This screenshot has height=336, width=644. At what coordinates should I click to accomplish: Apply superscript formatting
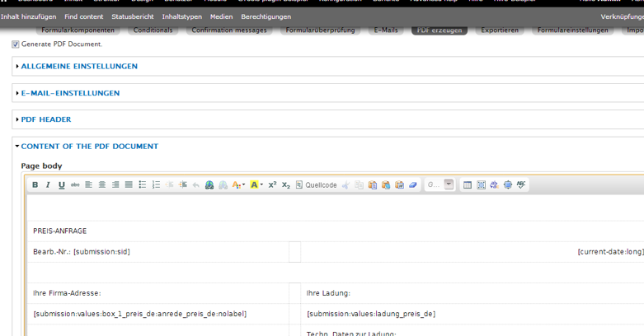coord(272,185)
